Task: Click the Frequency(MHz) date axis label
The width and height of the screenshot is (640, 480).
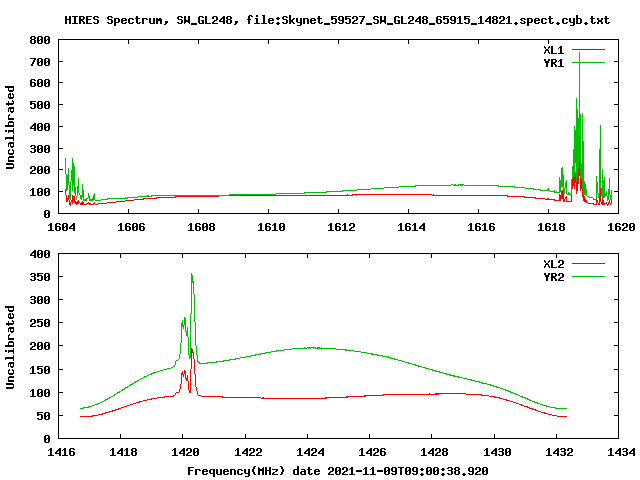Action: [x=338, y=471]
